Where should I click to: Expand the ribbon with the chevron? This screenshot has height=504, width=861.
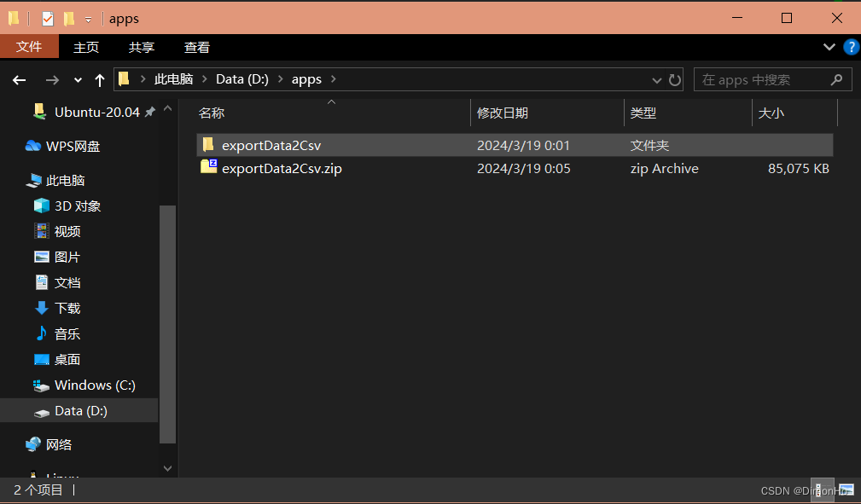pyautogui.click(x=829, y=47)
